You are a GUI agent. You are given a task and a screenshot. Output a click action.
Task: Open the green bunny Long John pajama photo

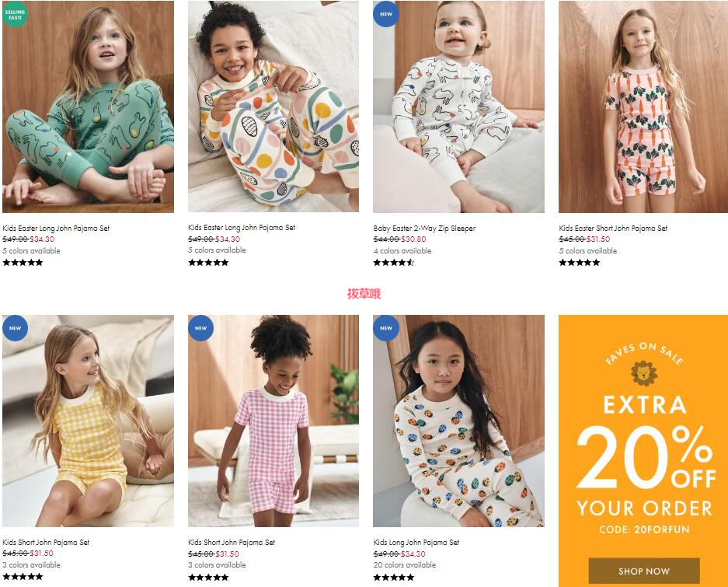pyautogui.click(x=89, y=107)
